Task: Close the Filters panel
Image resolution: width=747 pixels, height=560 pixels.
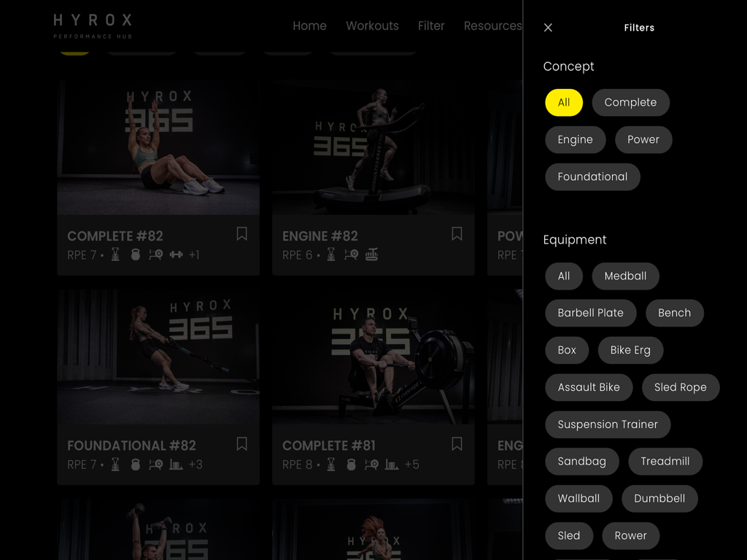Action: coord(548,27)
